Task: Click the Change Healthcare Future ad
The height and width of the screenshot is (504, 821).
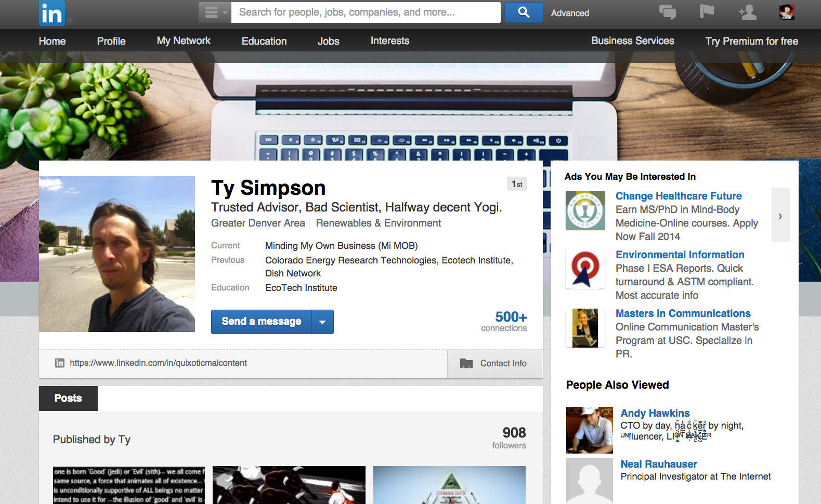Action: pos(679,196)
